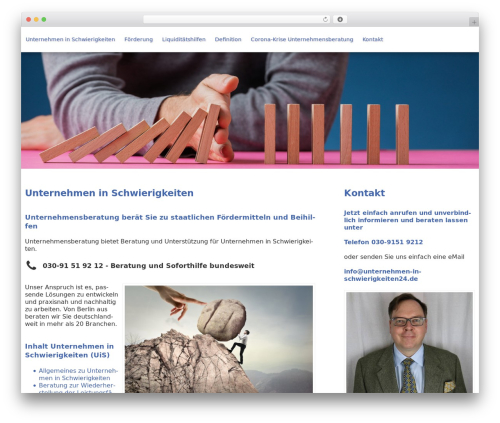Open Unternehmen in Schwierigkeiten menu item
Screen dimensions: 500x423
(70, 39)
